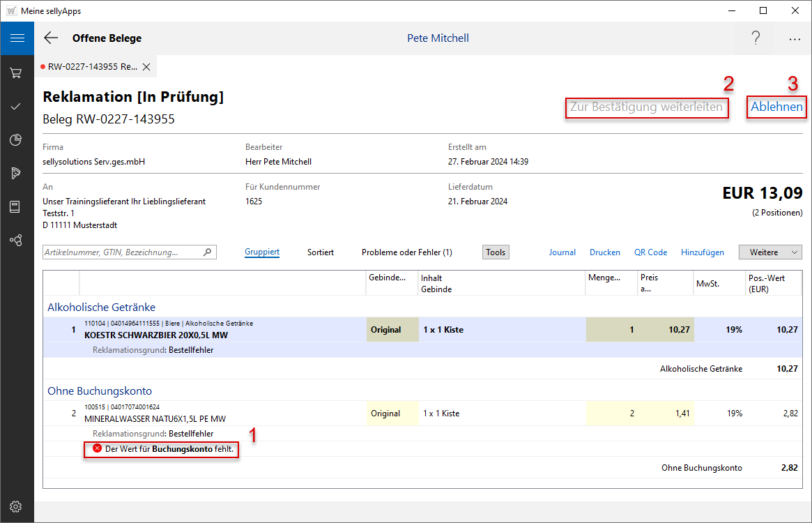The height and width of the screenshot is (523, 812).
Task: Go back with the arrow icon
Action: pos(51,38)
